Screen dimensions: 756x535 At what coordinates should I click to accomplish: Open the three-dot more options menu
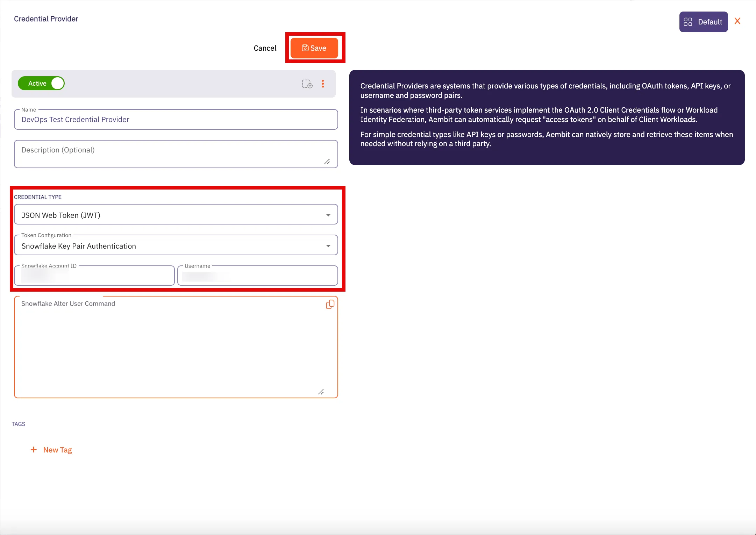click(x=323, y=84)
